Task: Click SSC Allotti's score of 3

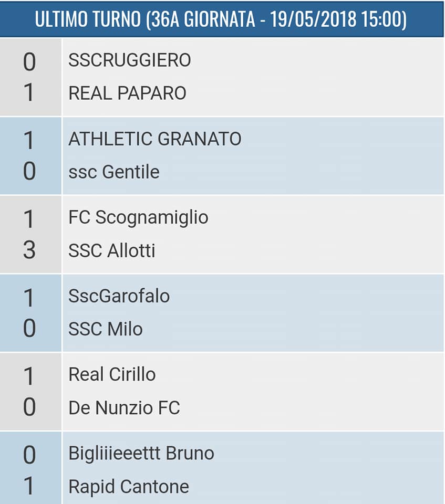Action: point(29,250)
